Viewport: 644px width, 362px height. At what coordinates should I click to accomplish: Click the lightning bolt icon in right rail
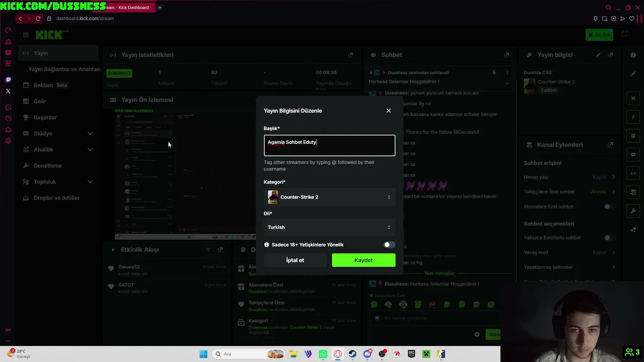click(x=633, y=117)
